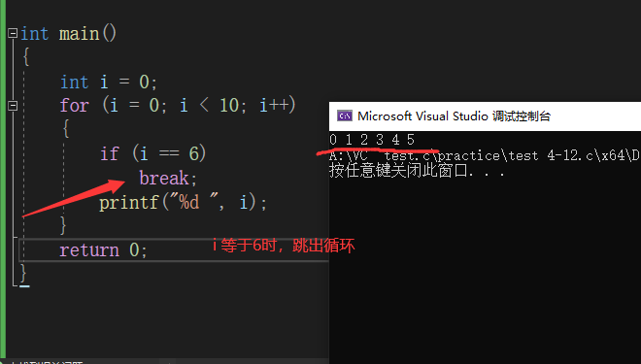The height and width of the screenshot is (364, 641).
Task: Collapse the for loop code block
Action: coord(13,106)
